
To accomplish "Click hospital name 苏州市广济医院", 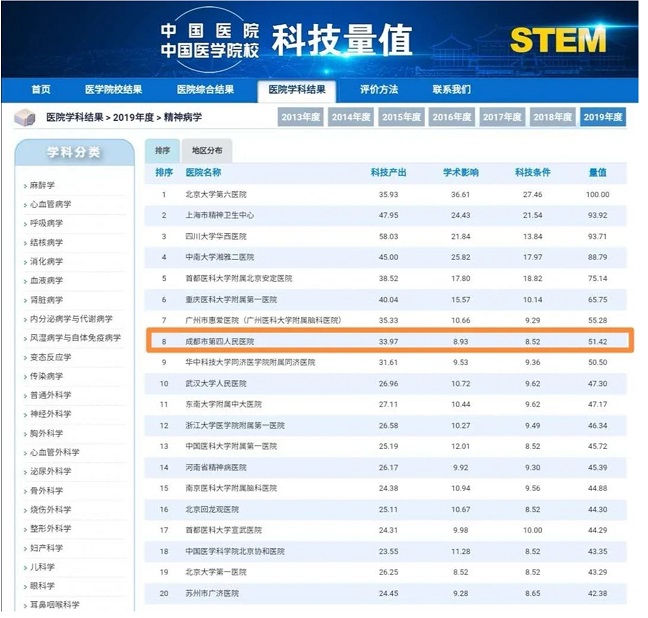I will pyautogui.click(x=212, y=593).
